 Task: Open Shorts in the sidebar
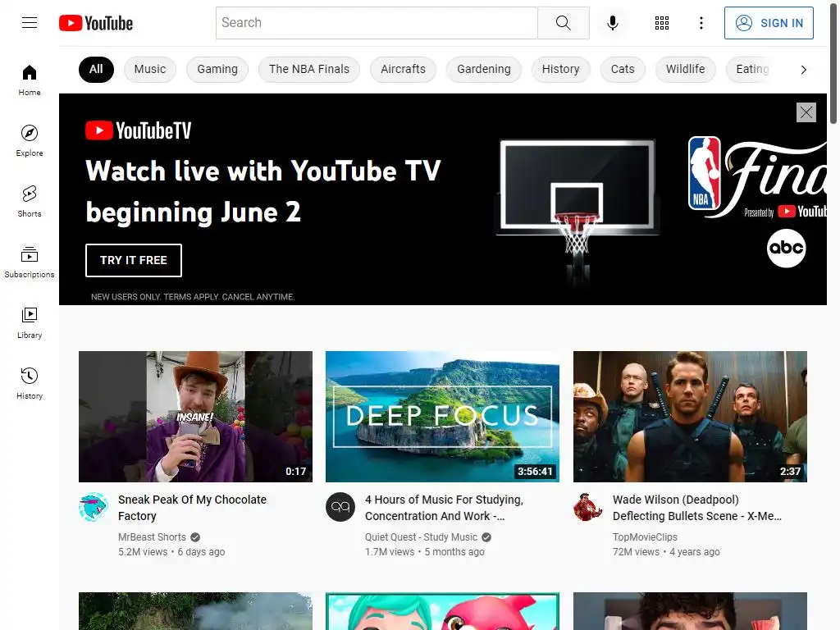coord(30,202)
